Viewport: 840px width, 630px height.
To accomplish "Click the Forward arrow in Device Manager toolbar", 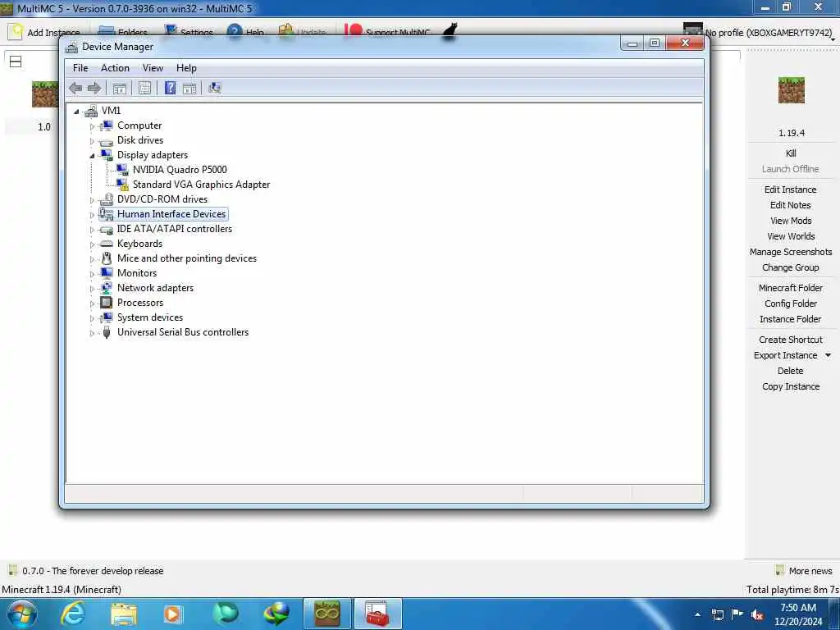I will [x=94, y=89].
